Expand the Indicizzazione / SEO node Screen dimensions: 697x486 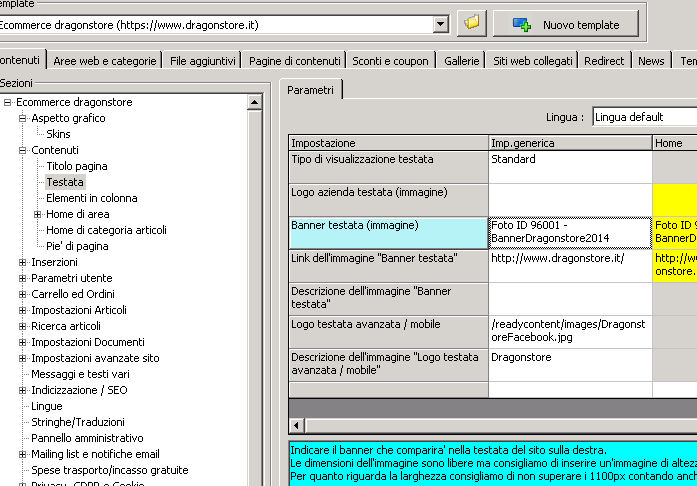click(x=22, y=390)
